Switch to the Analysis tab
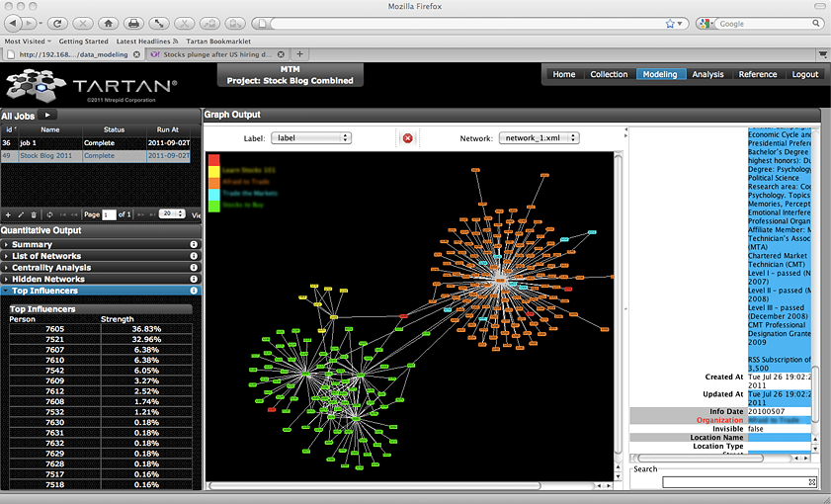This screenshot has height=504, width=831. tap(707, 74)
